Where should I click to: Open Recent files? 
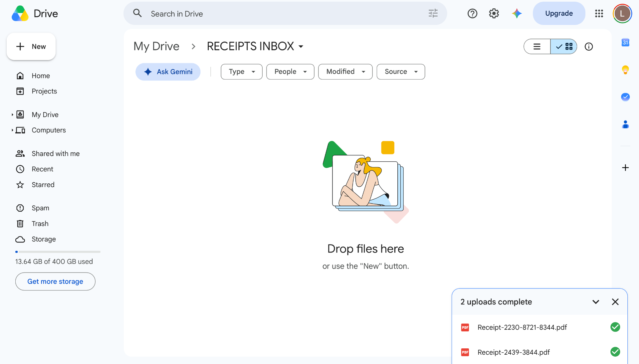point(42,169)
